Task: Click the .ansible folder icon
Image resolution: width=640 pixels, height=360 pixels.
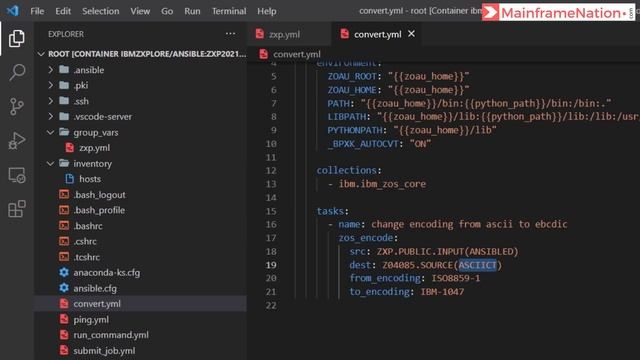Action: click(x=64, y=69)
